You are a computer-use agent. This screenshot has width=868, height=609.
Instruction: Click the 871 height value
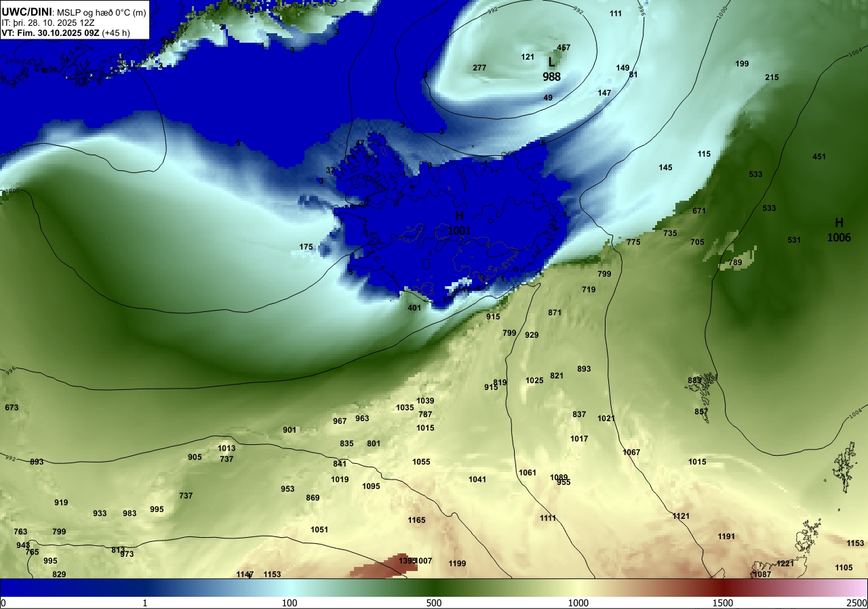tap(555, 313)
